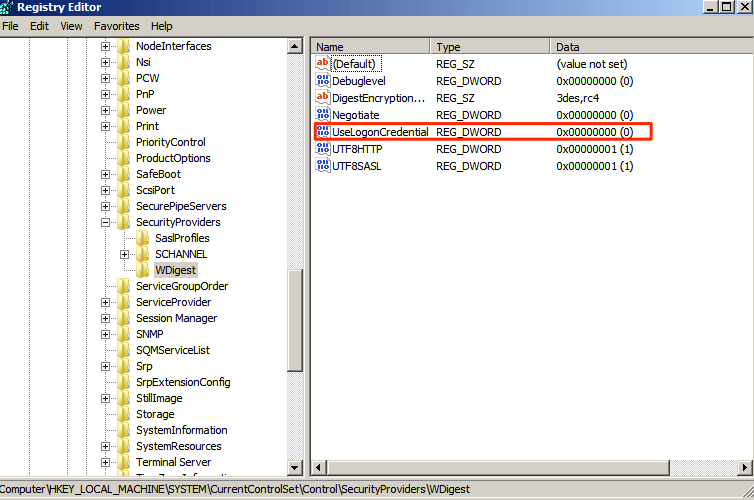Image resolution: width=754 pixels, height=500 pixels.
Task: Click the SCHANNEL folder icon
Action: [x=143, y=254]
